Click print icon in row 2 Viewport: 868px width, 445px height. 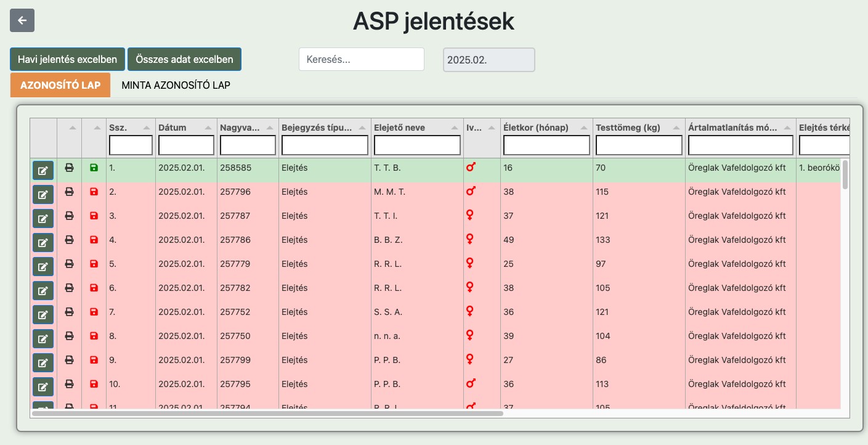(x=70, y=192)
